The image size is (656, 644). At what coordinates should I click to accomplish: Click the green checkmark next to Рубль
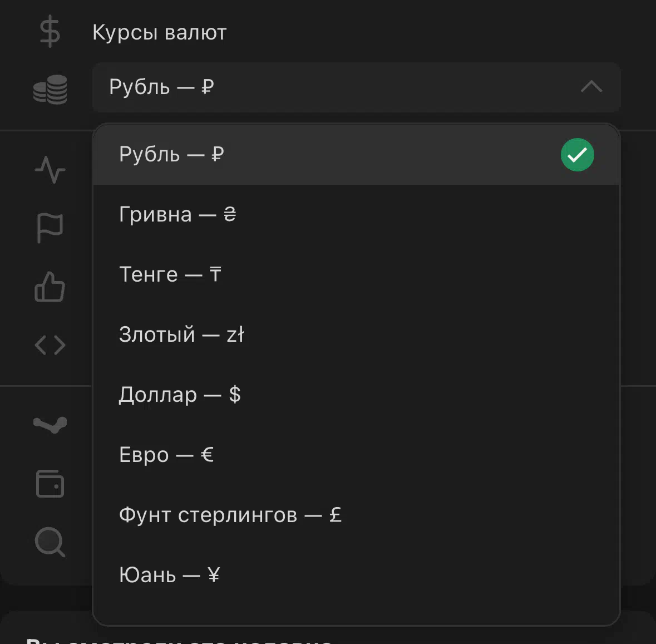577,155
